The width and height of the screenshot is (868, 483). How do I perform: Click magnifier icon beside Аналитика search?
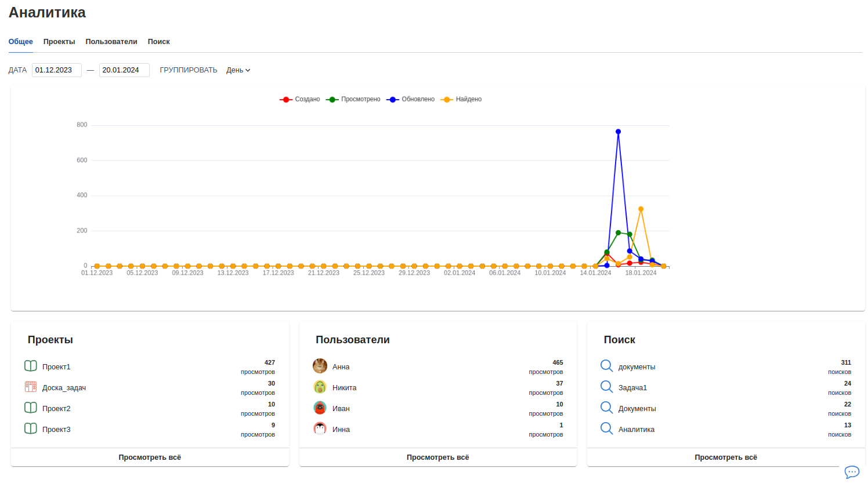click(x=606, y=428)
